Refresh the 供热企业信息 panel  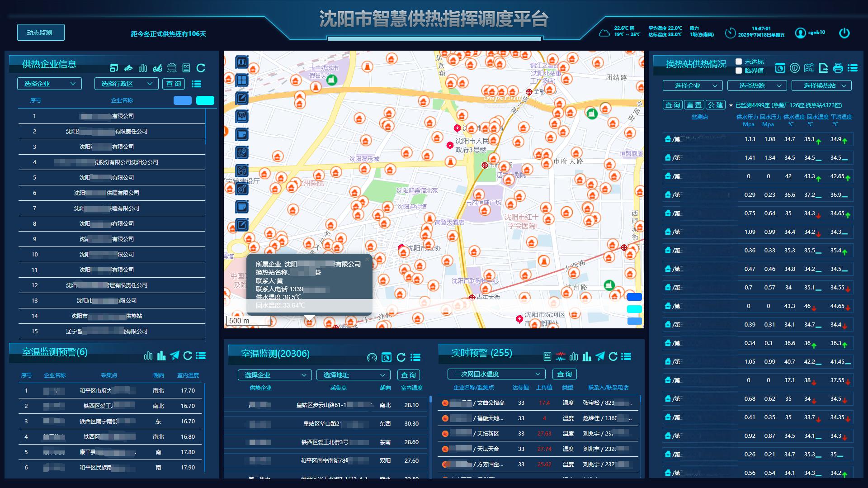click(x=201, y=68)
